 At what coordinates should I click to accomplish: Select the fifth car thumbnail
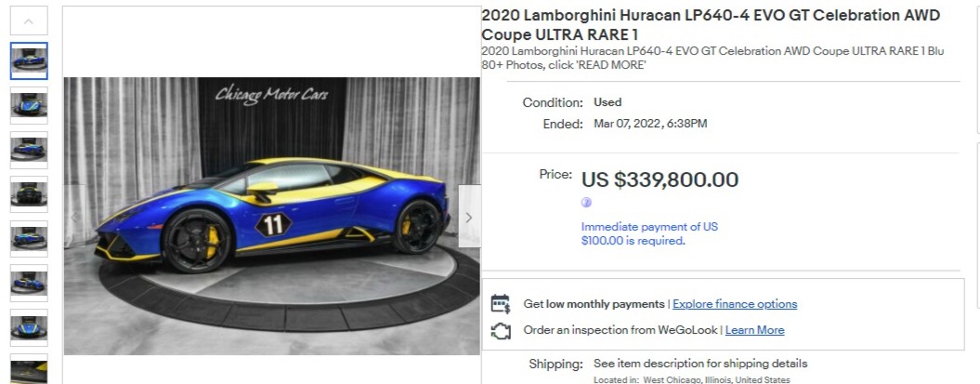pos(29,239)
